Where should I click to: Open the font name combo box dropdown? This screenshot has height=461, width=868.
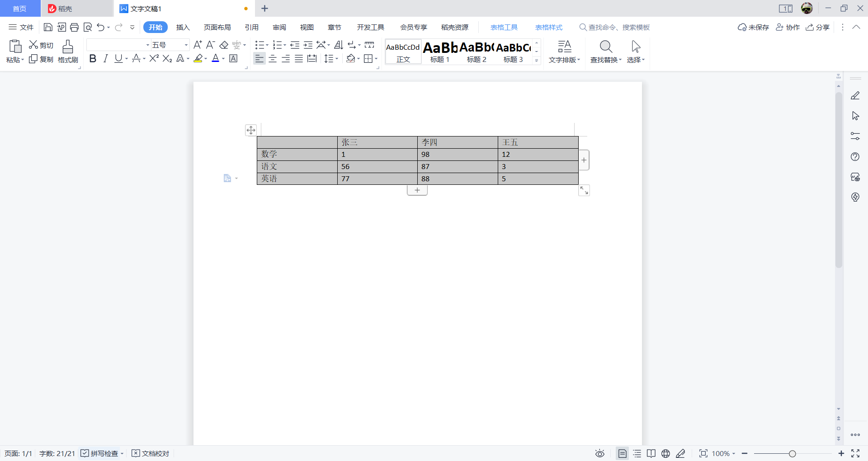(147, 45)
